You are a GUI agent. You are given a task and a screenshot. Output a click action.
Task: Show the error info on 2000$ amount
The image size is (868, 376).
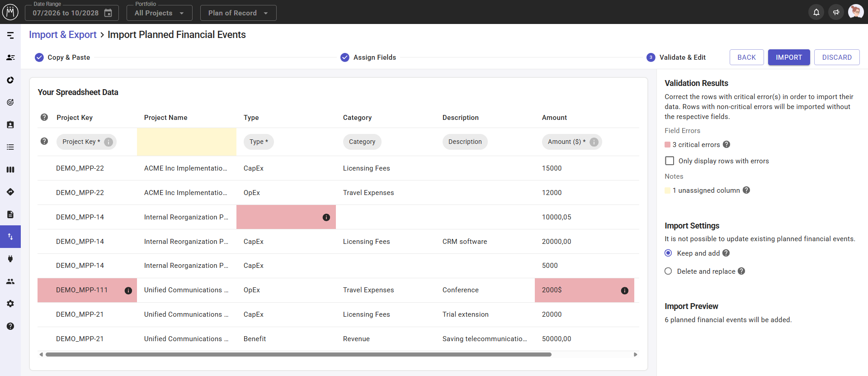coord(625,290)
